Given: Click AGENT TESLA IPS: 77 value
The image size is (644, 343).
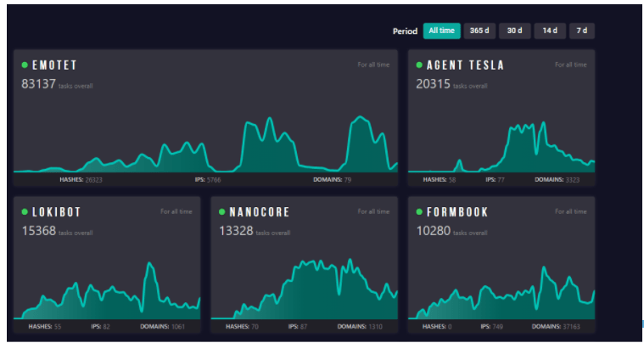Looking at the screenshot, I should pos(495,180).
